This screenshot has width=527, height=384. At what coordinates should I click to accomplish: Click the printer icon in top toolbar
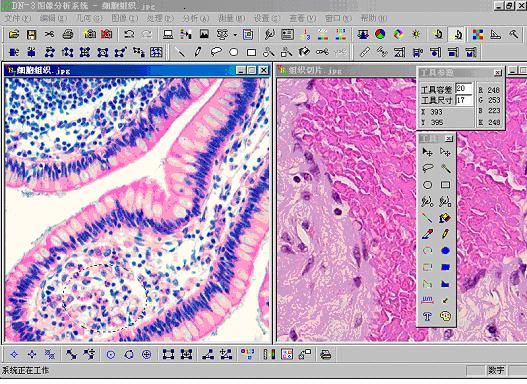click(x=68, y=34)
